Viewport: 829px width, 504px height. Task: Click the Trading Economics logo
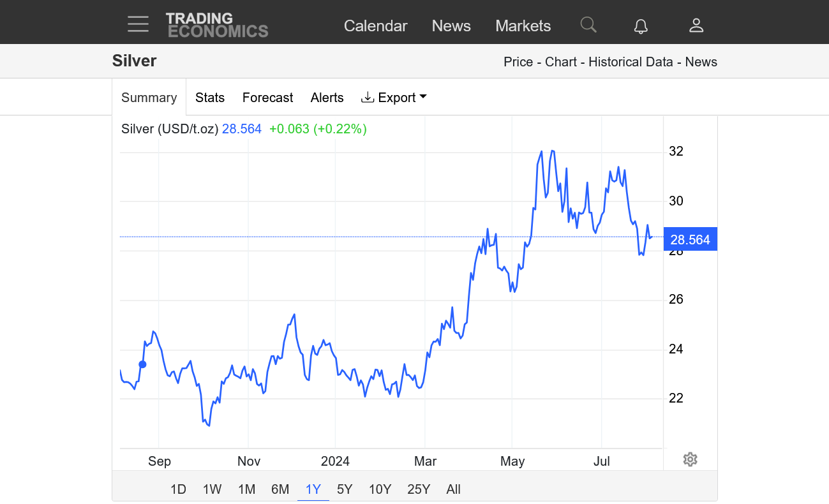(x=217, y=26)
